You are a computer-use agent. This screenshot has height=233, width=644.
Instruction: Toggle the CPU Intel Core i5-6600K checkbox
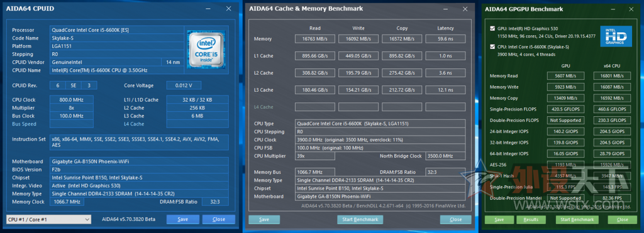coord(492,46)
